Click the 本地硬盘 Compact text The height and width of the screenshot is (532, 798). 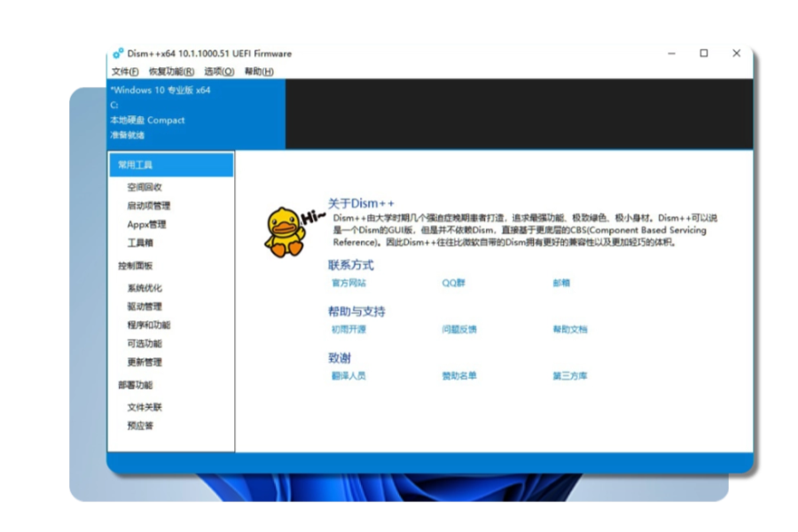[147, 121]
